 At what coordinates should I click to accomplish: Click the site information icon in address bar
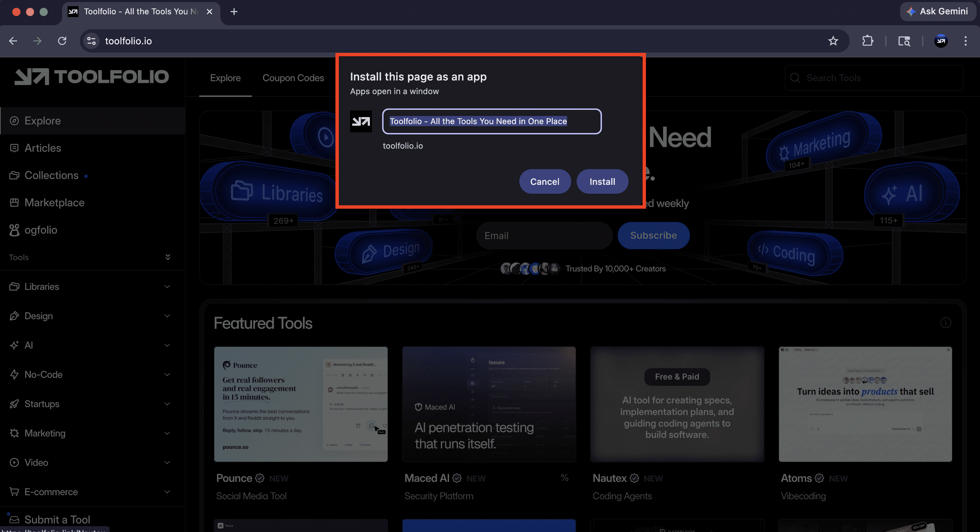click(x=91, y=41)
